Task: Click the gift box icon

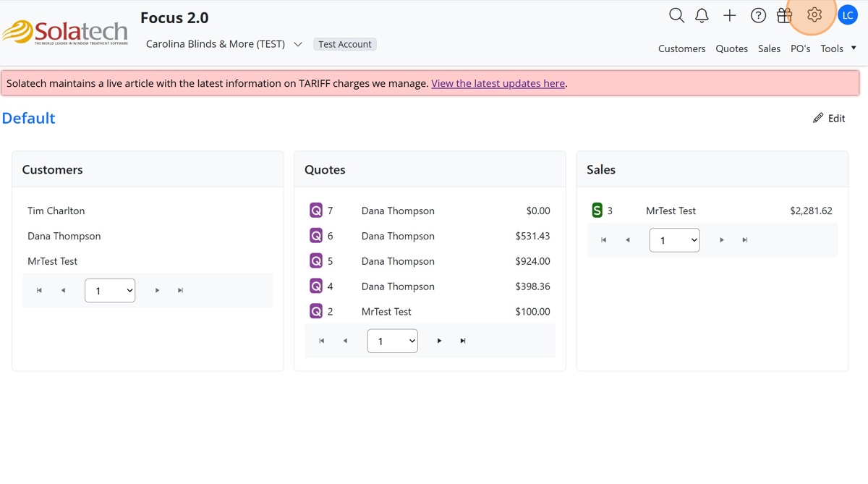Action: click(x=784, y=15)
